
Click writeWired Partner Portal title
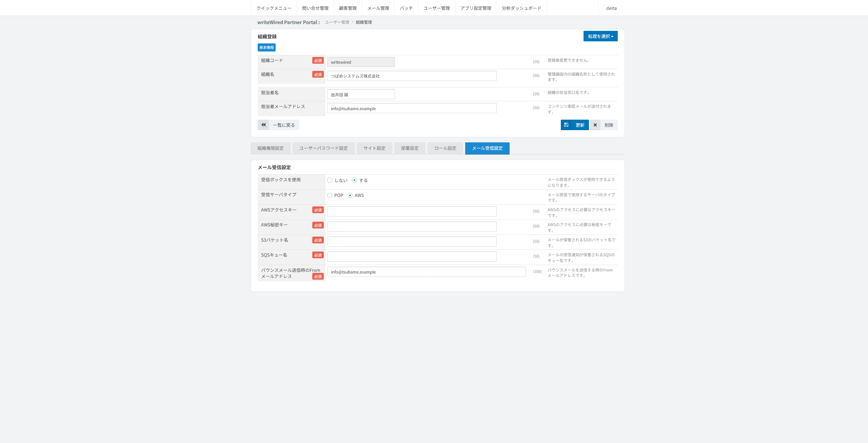(x=289, y=22)
